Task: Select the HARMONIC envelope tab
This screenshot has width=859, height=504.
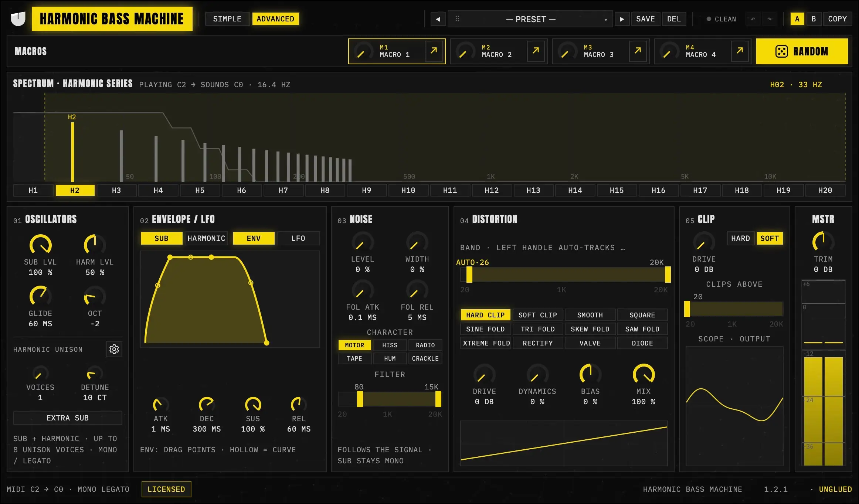Action: click(206, 238)
